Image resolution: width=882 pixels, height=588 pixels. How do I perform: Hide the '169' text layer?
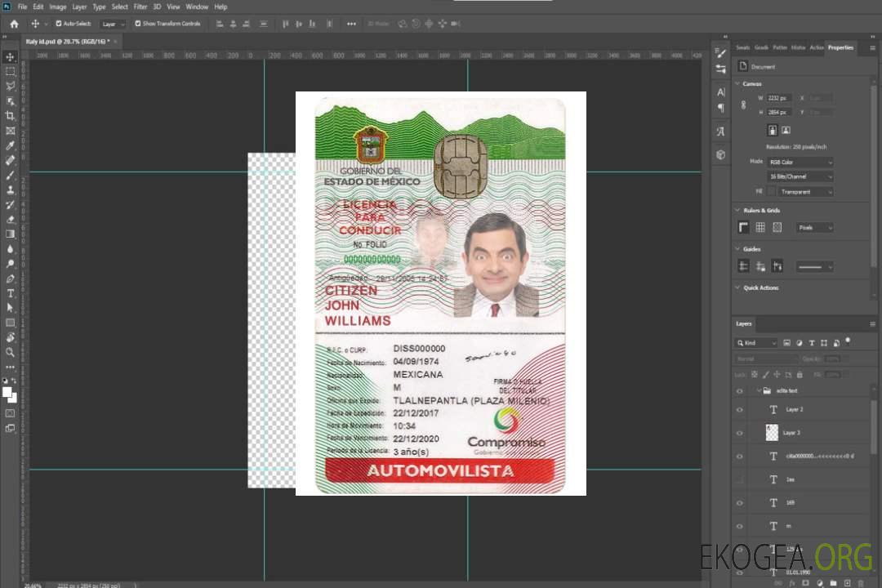[x=740, y=503]
